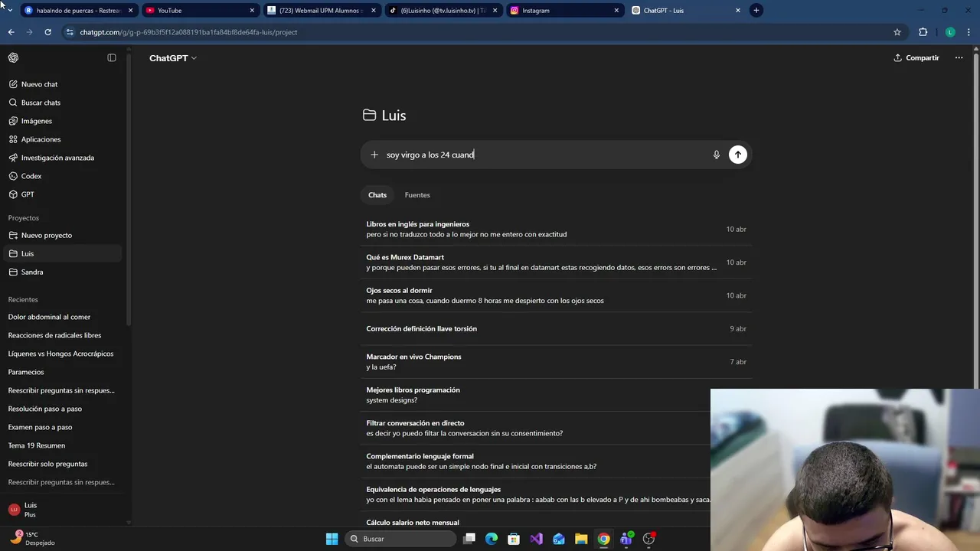The height and width of the screenshot is (551, 980).
Task: Open recent chat Resolución paso a paso
Action: pos(64,409)
